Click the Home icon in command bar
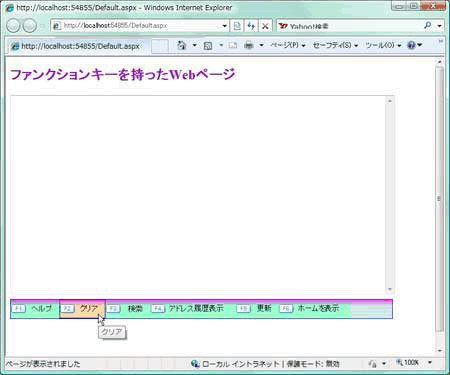The height and width of the screenshot is (375, 450). point(182,45)
